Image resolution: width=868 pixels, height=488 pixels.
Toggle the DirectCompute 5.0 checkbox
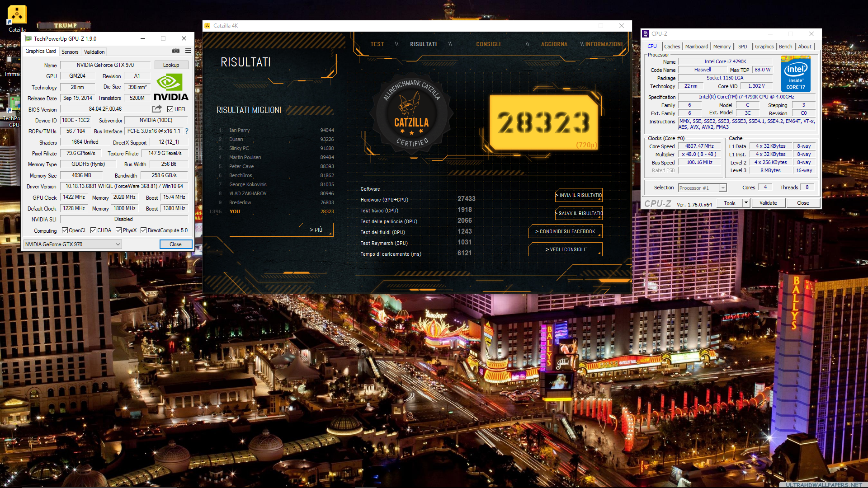point(143,230)
